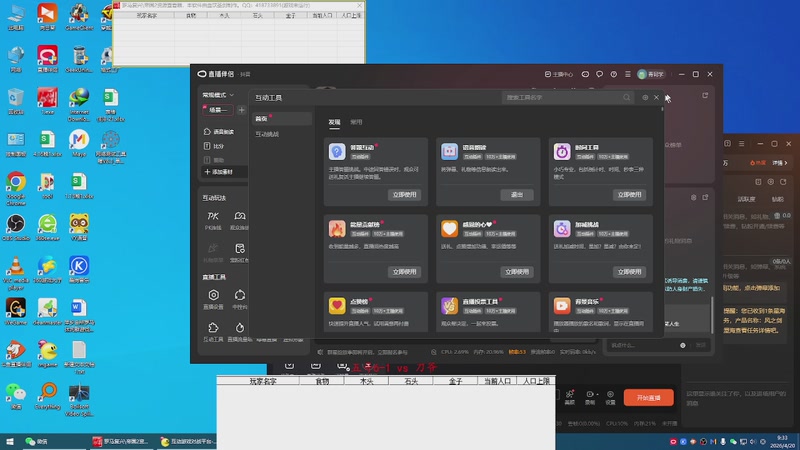Click the purple stopwatch time tool icon
The height and width of the screenshot is (450, 800).
tap(562, 152)
